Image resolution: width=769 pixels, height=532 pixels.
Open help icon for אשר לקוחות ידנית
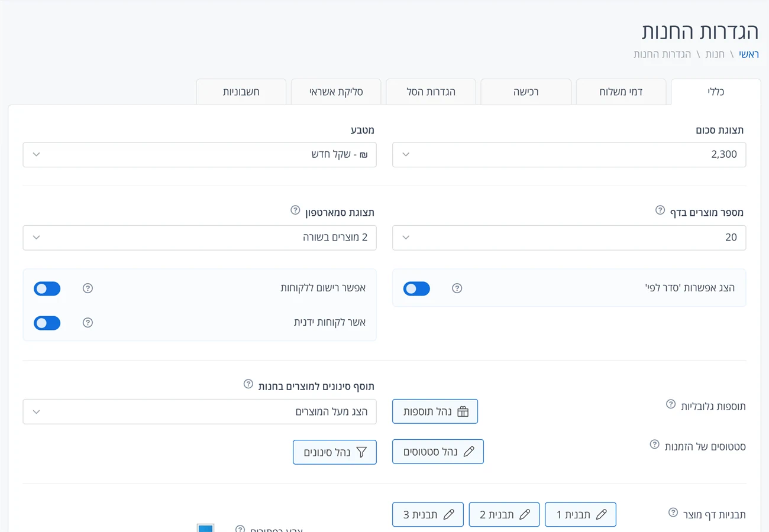[88, 323]
